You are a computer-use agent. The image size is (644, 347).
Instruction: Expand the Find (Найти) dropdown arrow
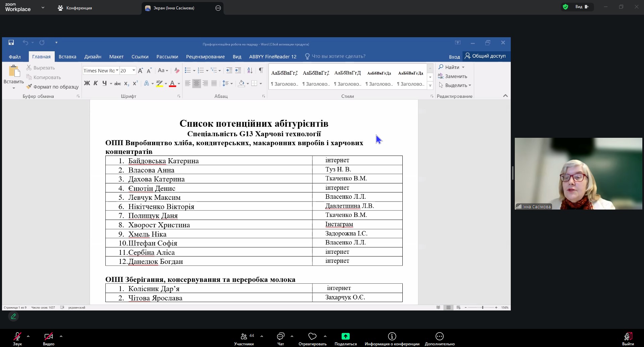pos(463,67)
